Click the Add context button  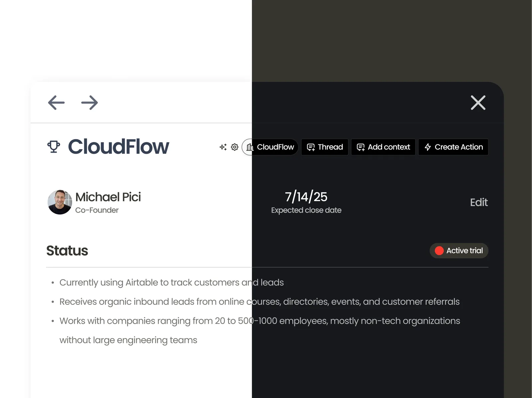(383, 147)
